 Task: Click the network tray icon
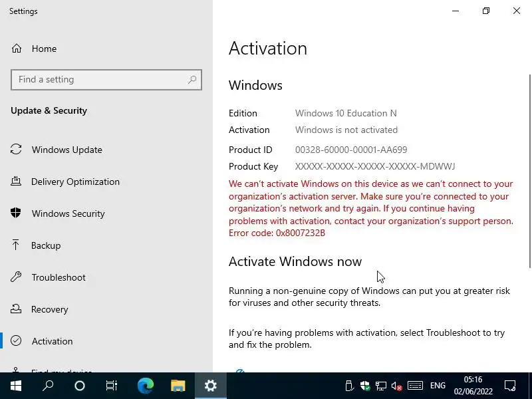tap(380, 386)
